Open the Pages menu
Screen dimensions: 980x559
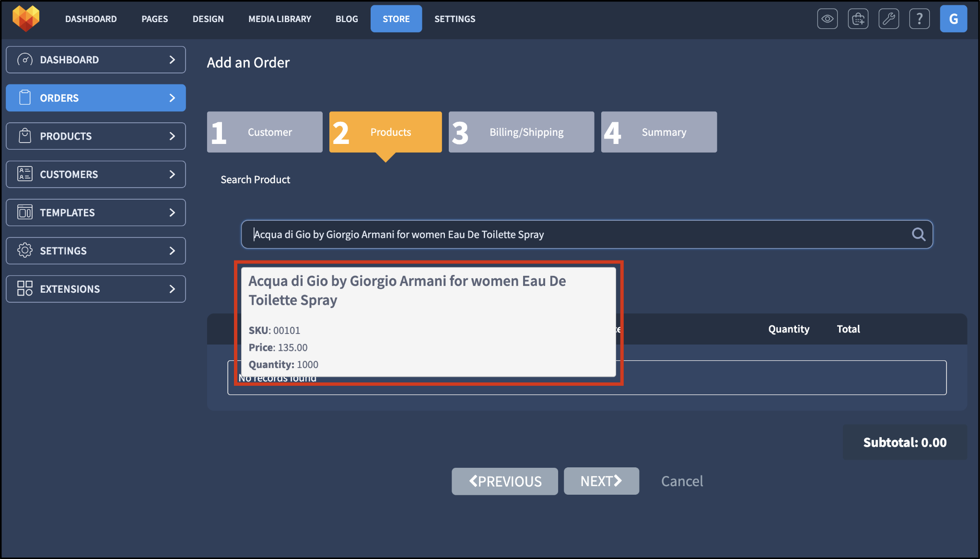pyautogui.click(x=154, y=19)
